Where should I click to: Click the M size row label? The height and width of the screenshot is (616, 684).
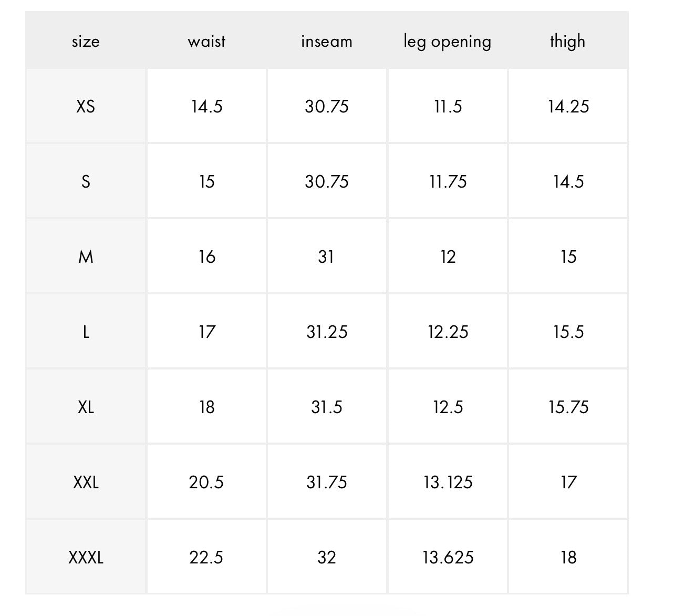86,257
